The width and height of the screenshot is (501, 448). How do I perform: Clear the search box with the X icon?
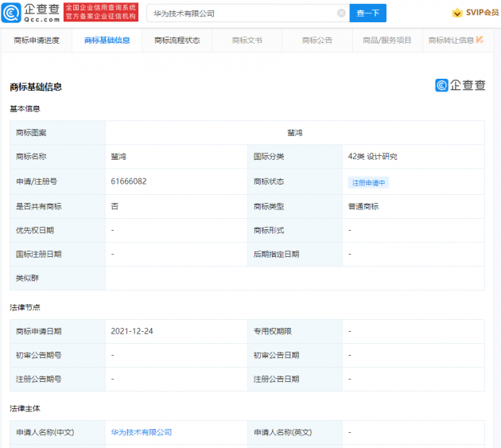coord(341,14)
